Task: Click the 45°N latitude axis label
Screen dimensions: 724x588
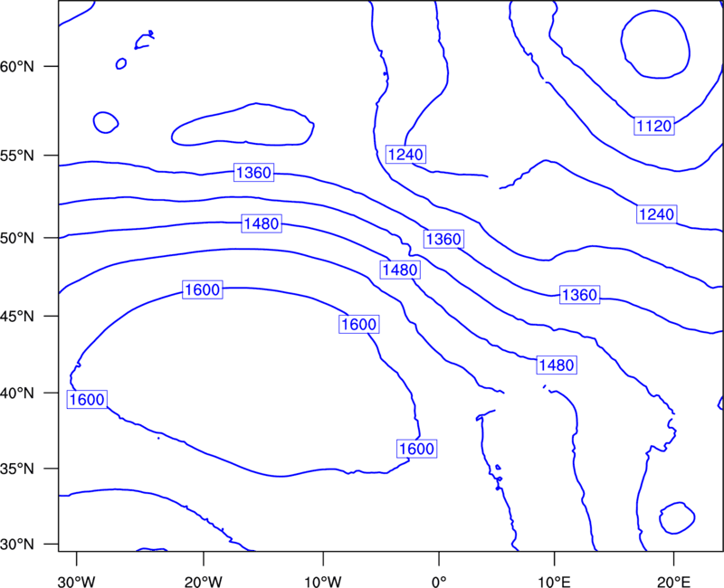Action: [17, 316]
